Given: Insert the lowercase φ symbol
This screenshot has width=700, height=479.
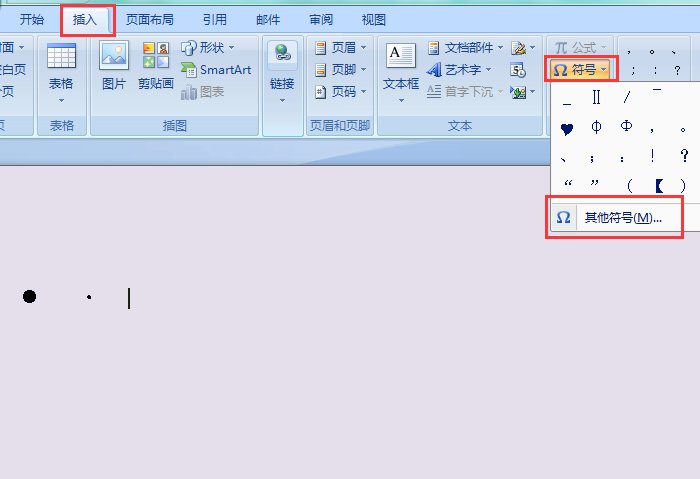Looking at the screenshot, I should click(x=596, y=127).
